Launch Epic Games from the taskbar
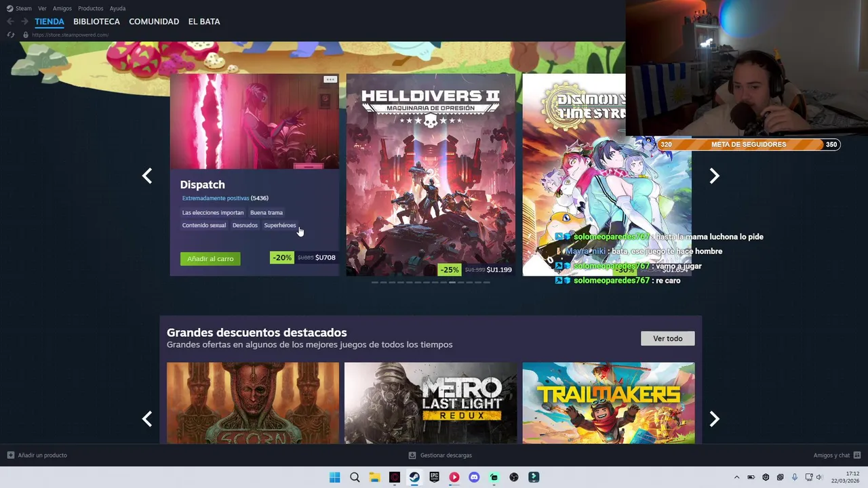The width and height of the screenshot is (868, 488). [x=434, y=477]
